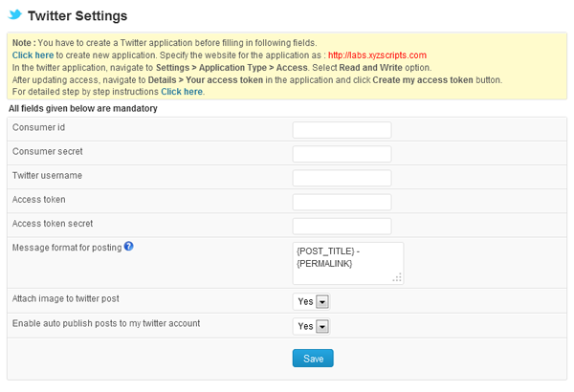Click the Access token secret input
The height and width of the screenshot is (392, 574).
click(342, 226)
